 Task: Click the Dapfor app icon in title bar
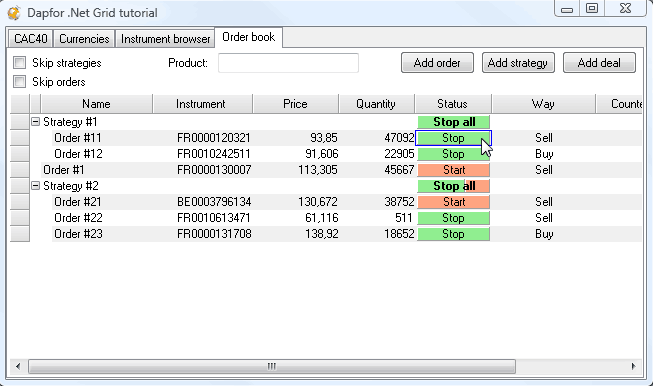point(14,13)
